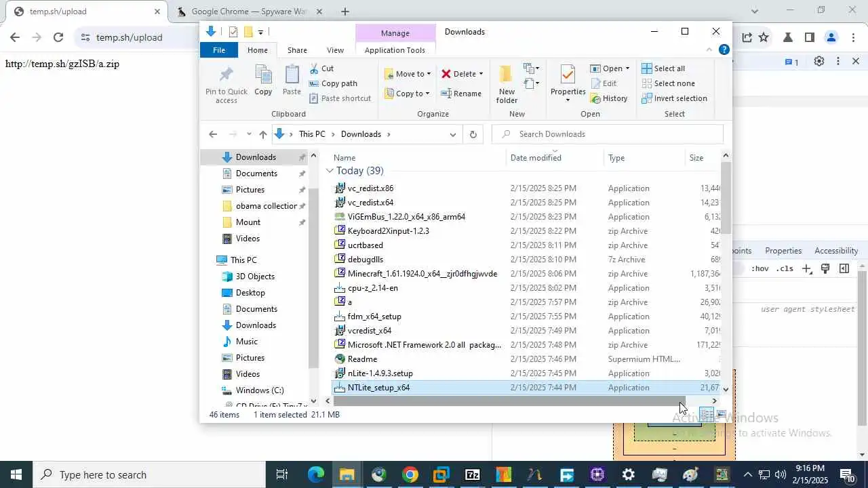This screenshot has width=868, height=488.
Task: Click Pin to Quick access icon
Action: click(226, 84)
